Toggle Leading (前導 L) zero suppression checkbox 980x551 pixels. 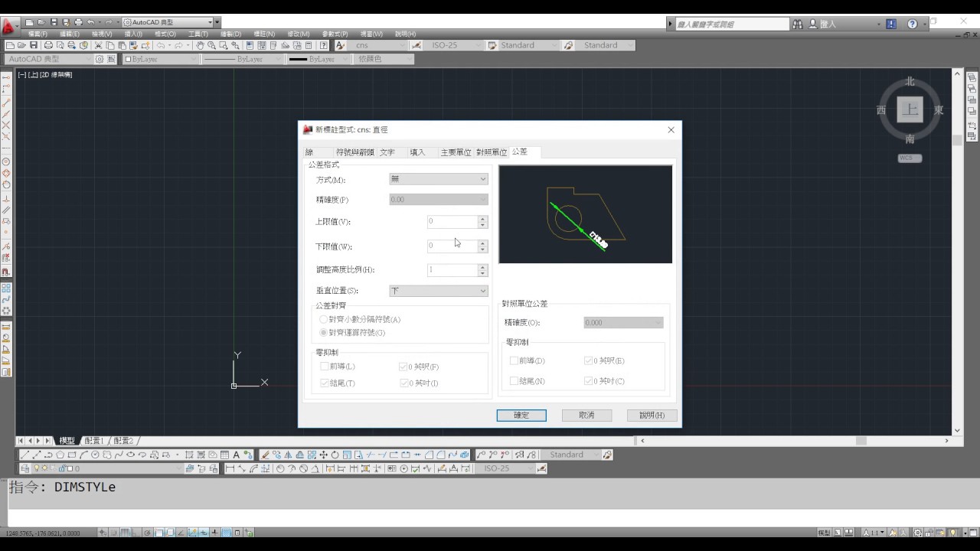(325, 367)
